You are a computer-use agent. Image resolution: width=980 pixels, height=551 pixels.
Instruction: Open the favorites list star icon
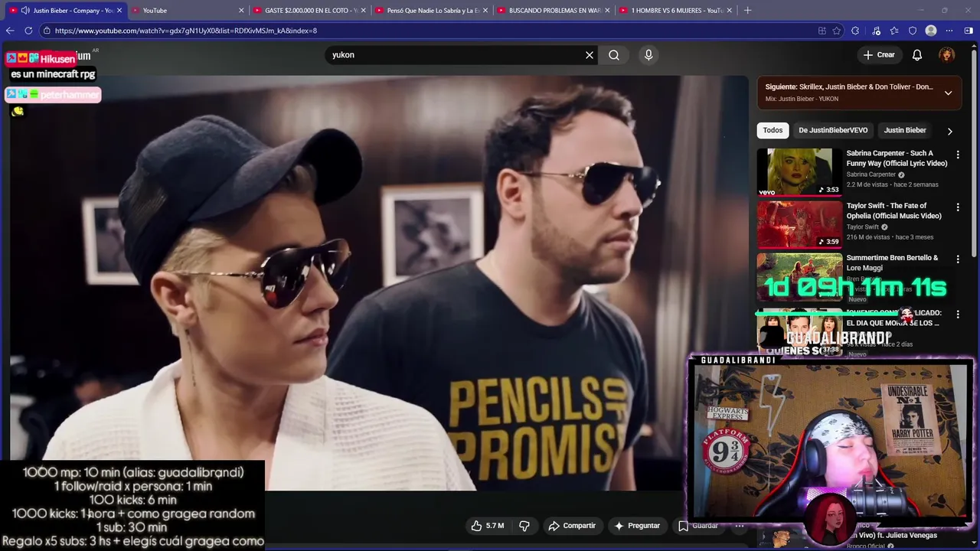[x=894, y=31]
